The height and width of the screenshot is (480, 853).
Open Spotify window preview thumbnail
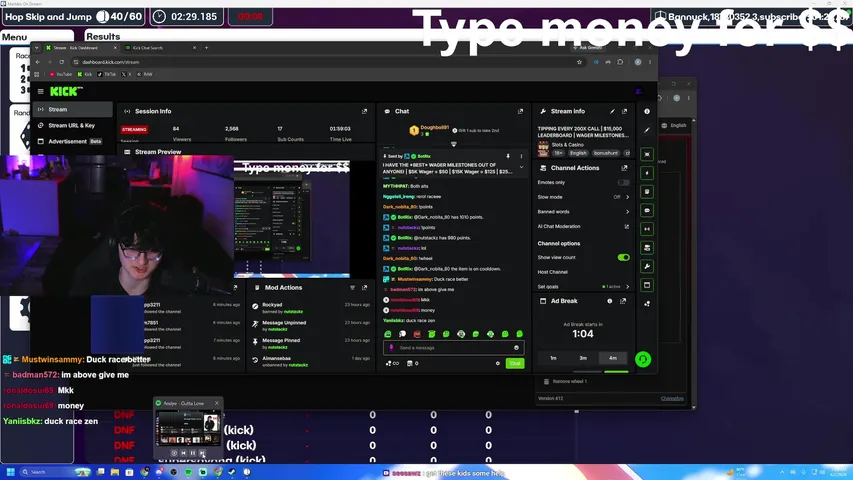pyautogui.click(x=188, y=428)
